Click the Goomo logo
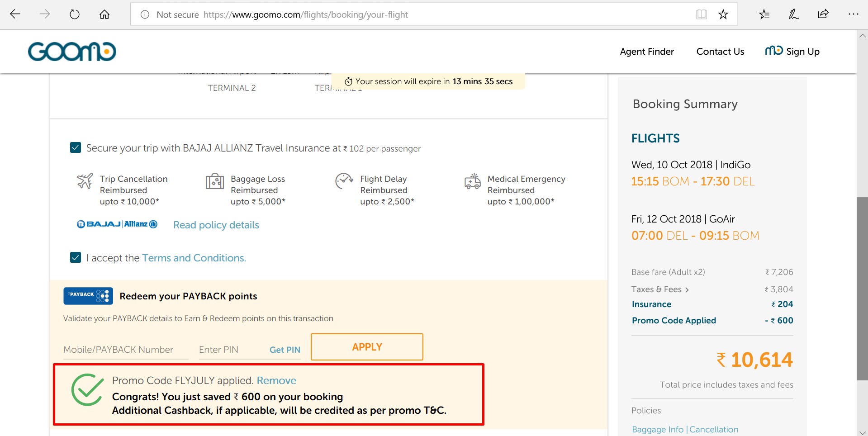 coord(72,52)
